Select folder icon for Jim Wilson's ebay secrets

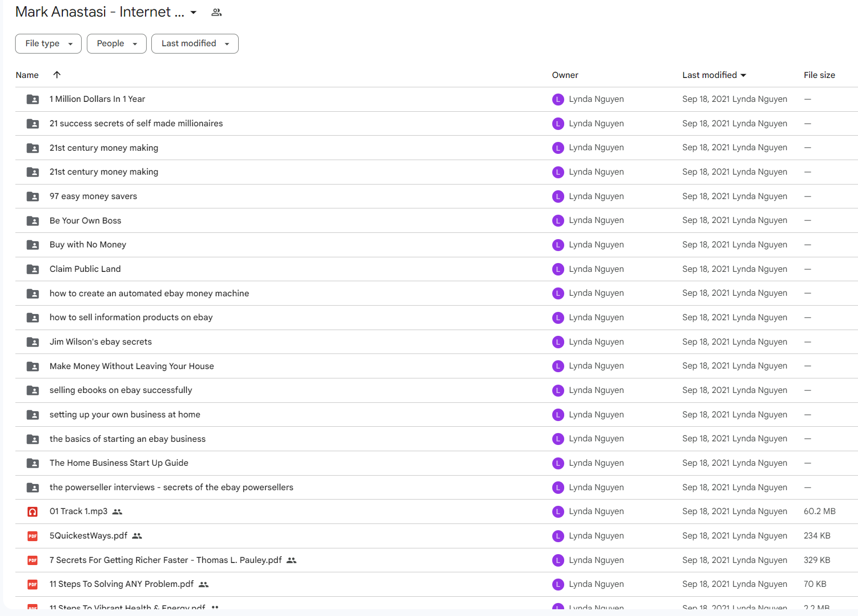(x=33, y=342)
